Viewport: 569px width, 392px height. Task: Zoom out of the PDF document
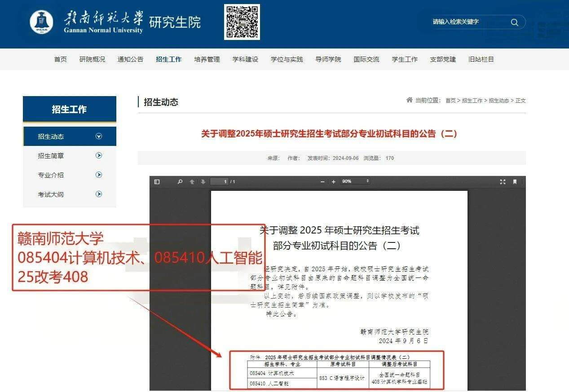coord(322,182)
